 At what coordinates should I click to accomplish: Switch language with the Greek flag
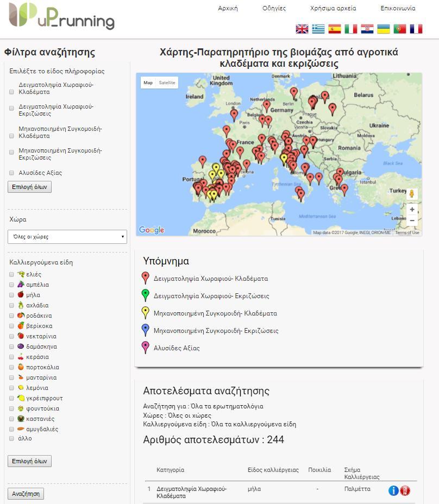318,29
